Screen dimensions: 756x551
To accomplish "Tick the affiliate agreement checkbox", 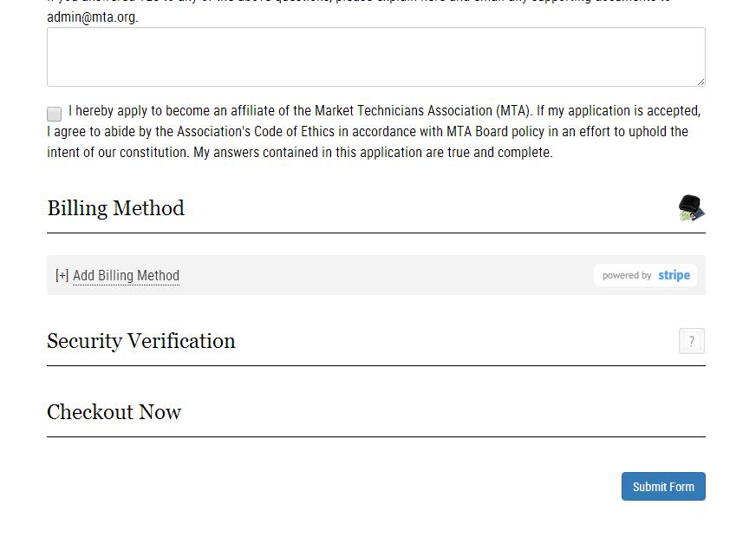I will [55, 114].
